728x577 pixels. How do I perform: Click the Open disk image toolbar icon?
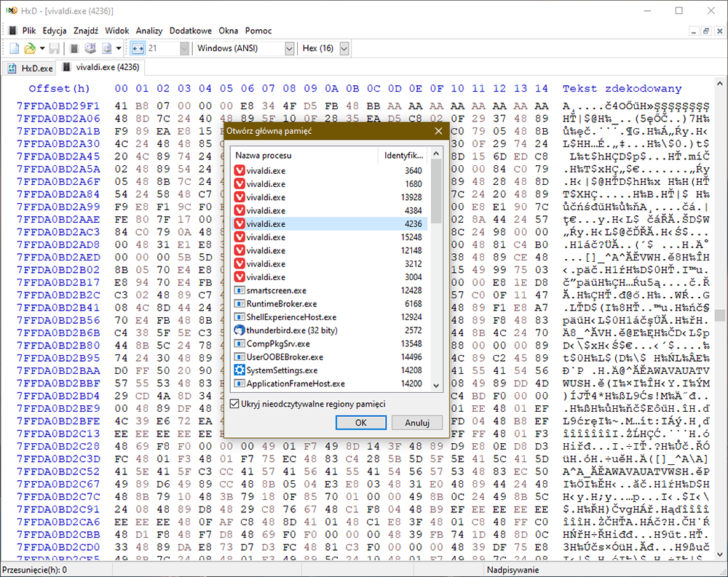pos(107,48)
